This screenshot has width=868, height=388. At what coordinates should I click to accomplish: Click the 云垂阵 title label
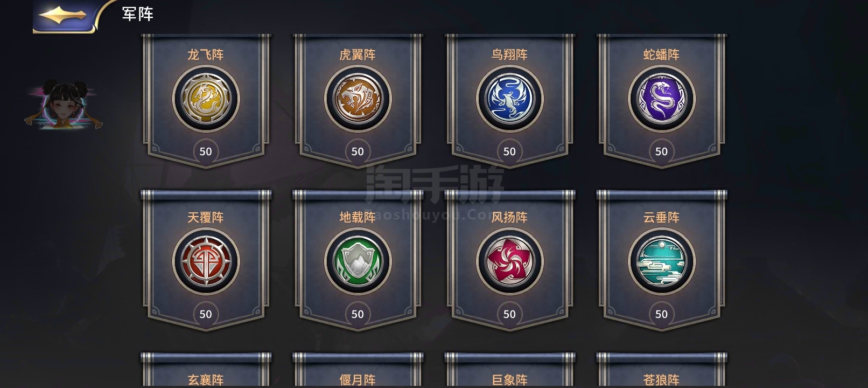(661, 217)
